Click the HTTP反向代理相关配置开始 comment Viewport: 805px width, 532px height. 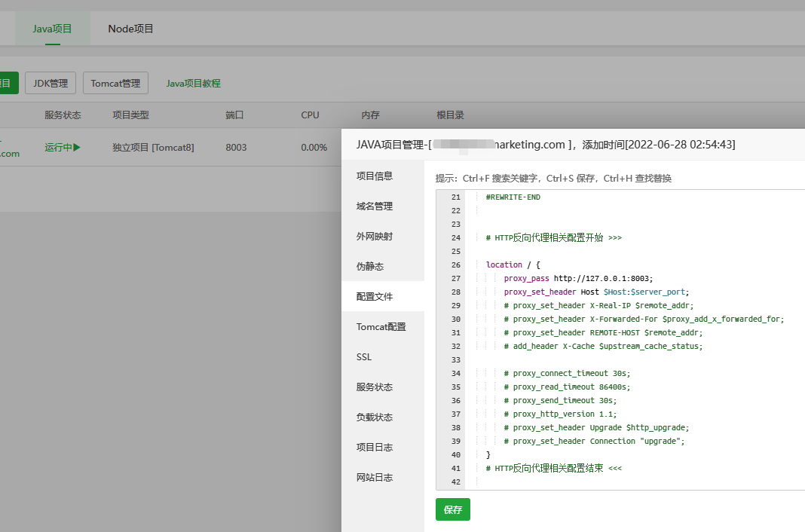coord(553,237)
